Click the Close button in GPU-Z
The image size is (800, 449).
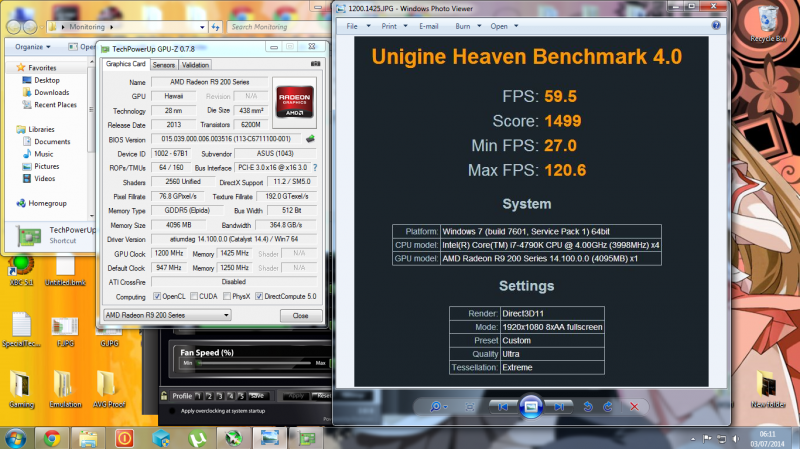[x=301, y=315]
